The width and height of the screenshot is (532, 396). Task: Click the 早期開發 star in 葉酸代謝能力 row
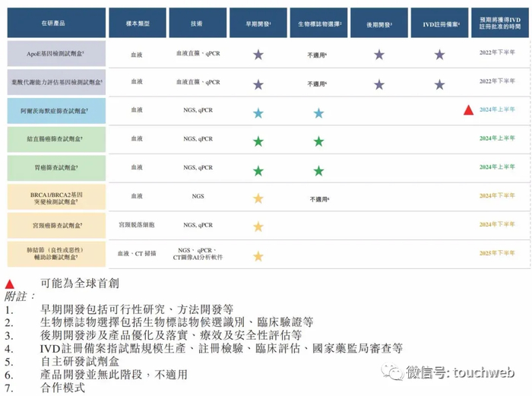pos(258,84)
